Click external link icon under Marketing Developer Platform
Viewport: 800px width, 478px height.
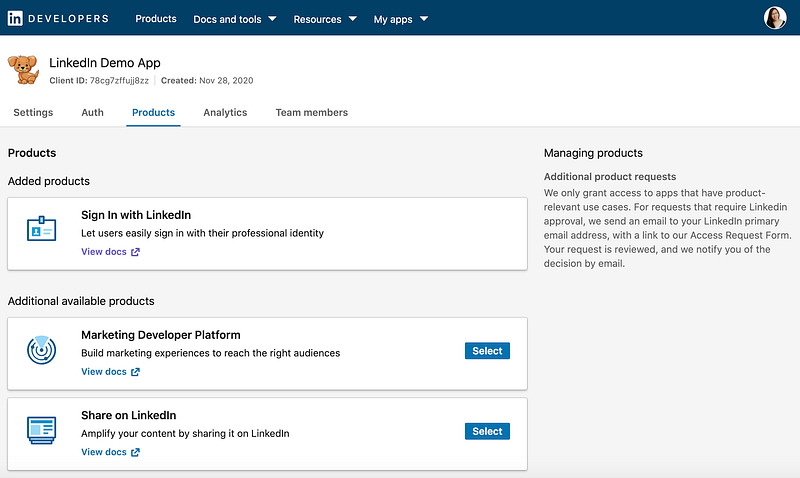click(135, 372)
